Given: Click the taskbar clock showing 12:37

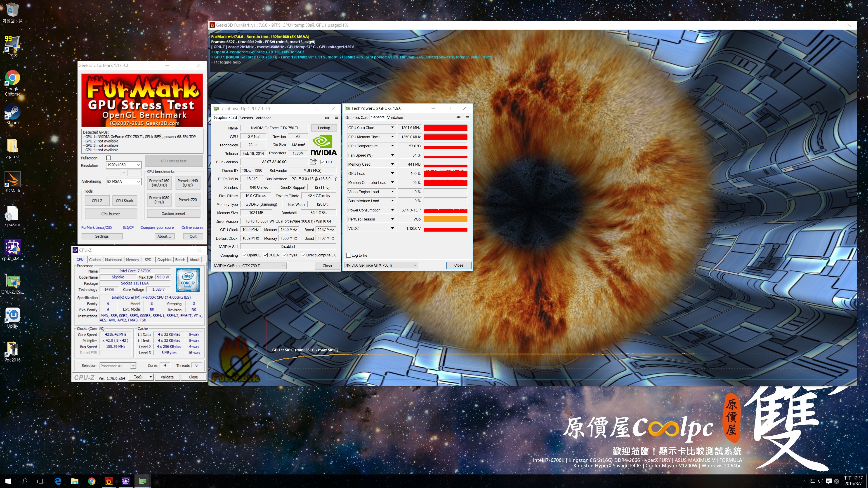Looking at the screenshot, I should coord(853,481).
